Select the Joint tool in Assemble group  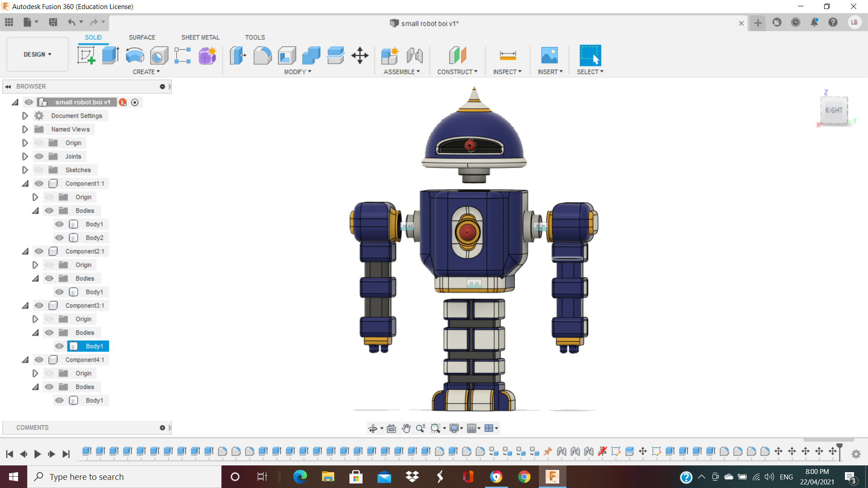(x=415, y=55)
